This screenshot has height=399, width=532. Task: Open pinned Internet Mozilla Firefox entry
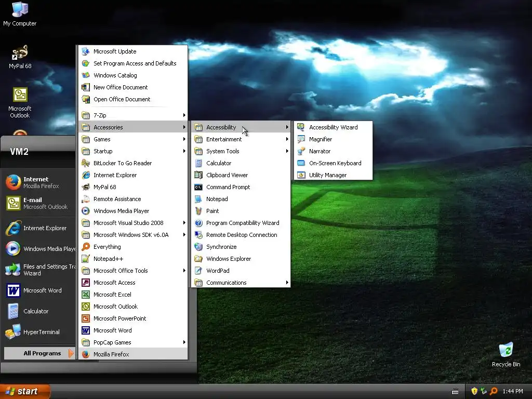39,182
